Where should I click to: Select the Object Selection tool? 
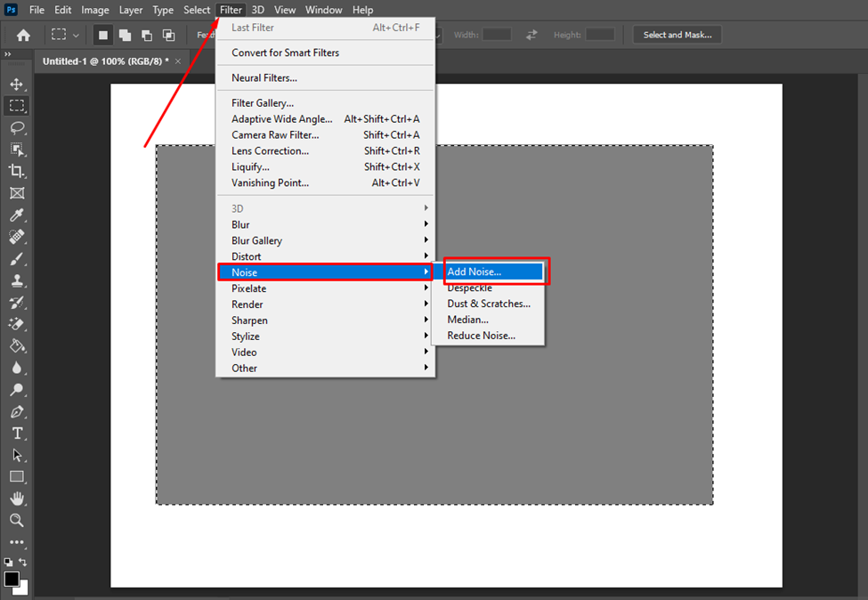17,150
